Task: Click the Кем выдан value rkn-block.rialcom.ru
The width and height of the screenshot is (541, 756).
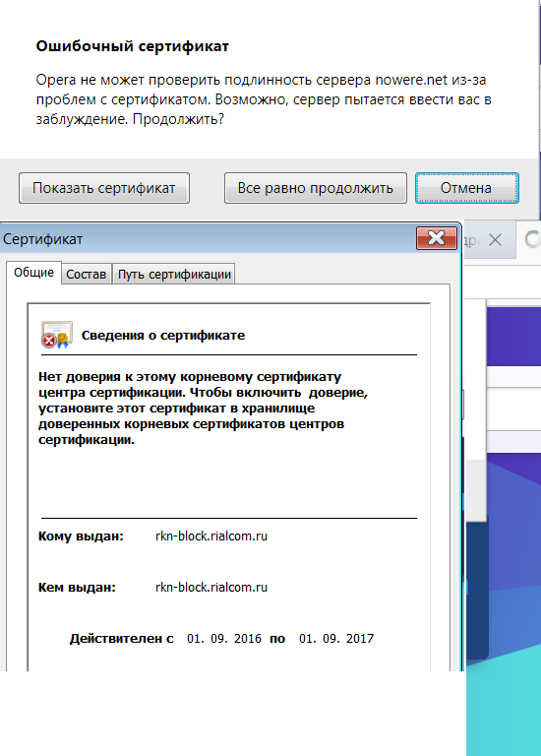Action: [x=211, y=588]
